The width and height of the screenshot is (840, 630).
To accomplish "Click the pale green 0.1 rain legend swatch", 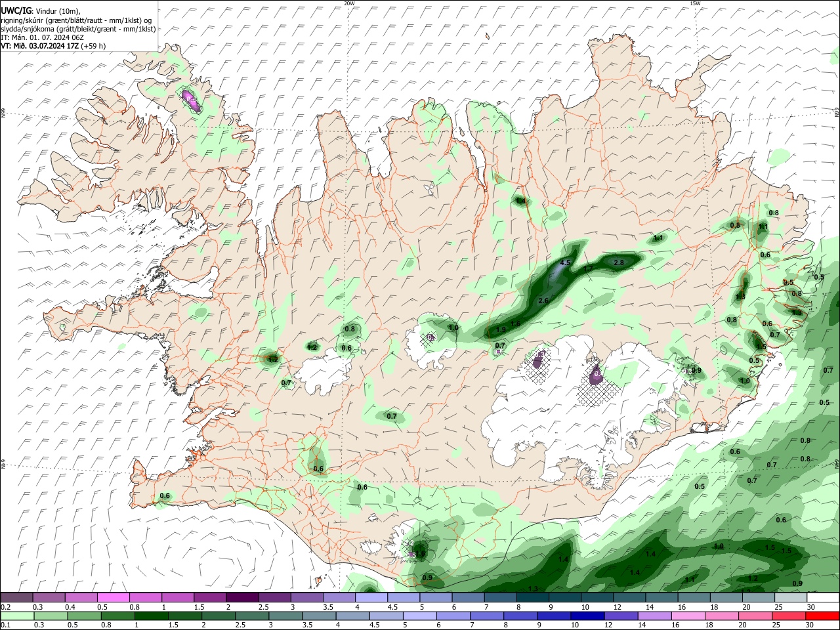I will click(x=16, y=616).
